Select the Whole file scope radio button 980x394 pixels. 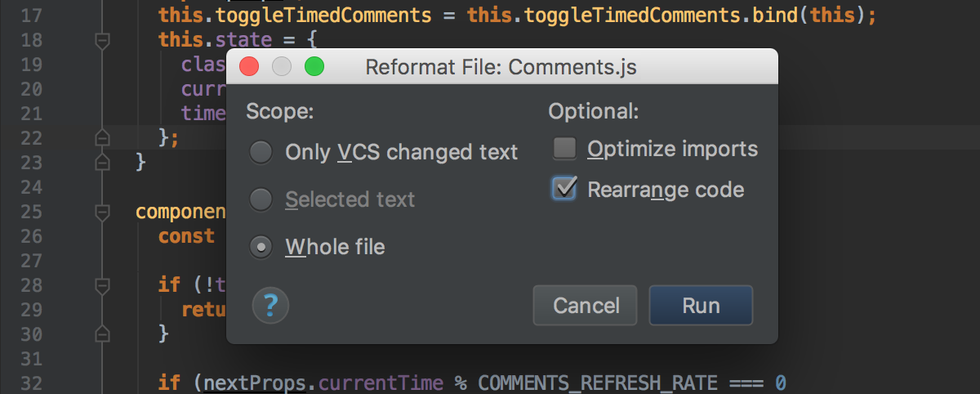coord(261,248)
